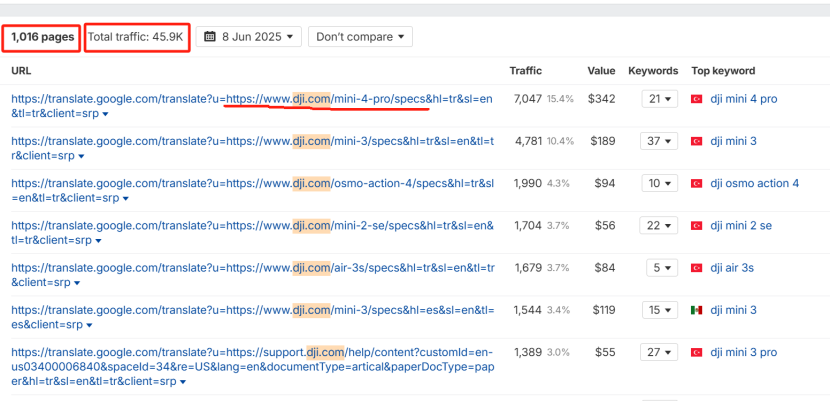Click the Turkey flag beside dji mini 4 pro
The height and width of the screenshot is (402, 831).
[x=697, y=99]
